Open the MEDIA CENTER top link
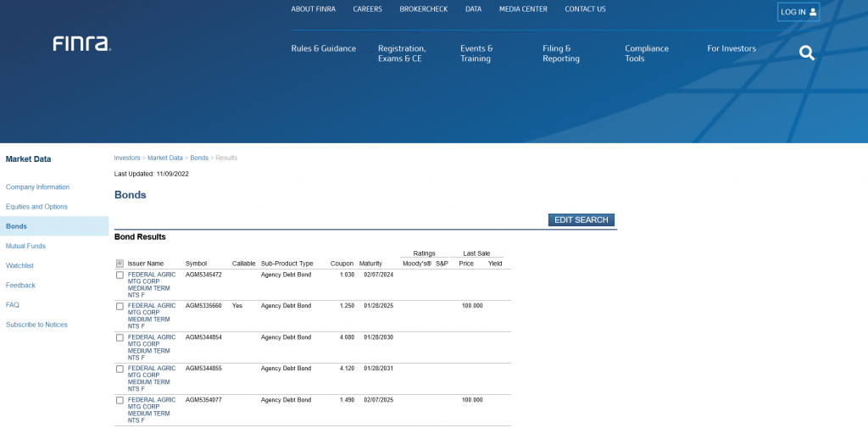The image size is (868, 428). (523, 9)
